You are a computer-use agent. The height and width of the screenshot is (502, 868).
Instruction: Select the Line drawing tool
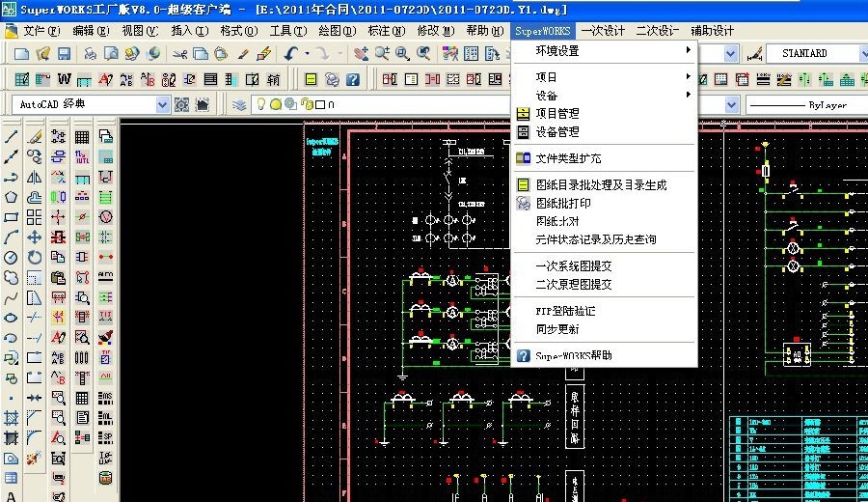point(12,137)
